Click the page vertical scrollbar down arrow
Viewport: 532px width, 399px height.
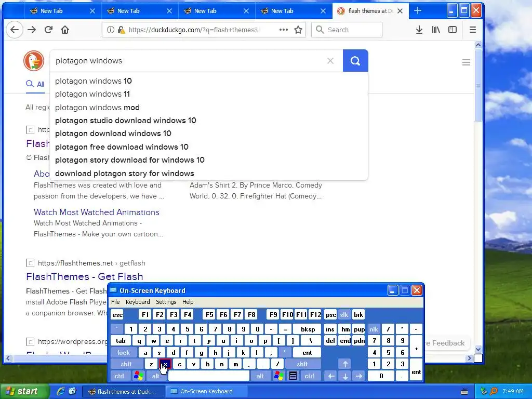point(478,349)
